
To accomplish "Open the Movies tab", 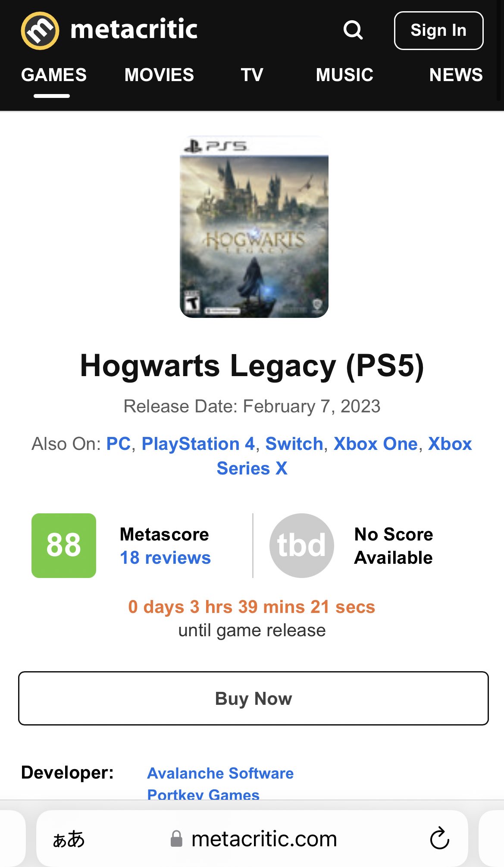I will (x=159, y=75).
